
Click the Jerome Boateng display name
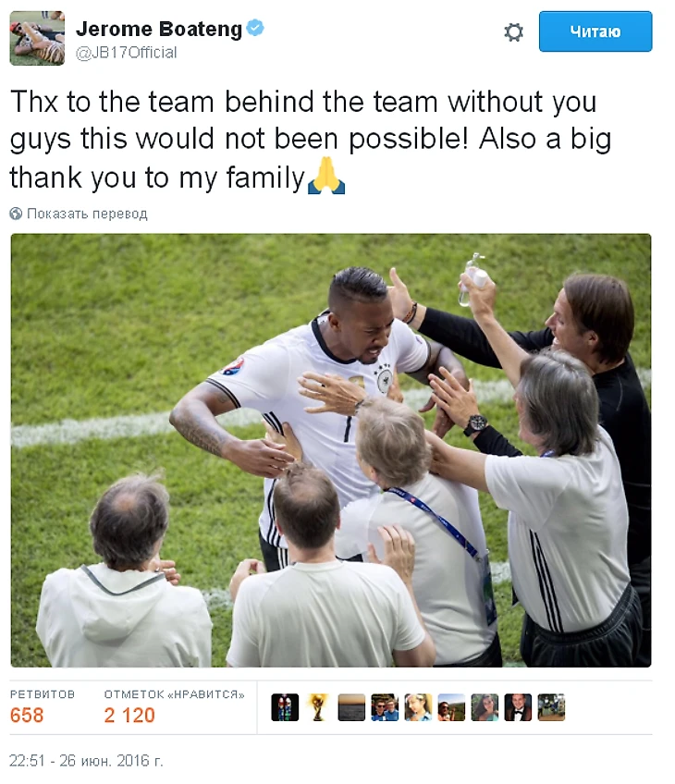[x=159, y=29]
